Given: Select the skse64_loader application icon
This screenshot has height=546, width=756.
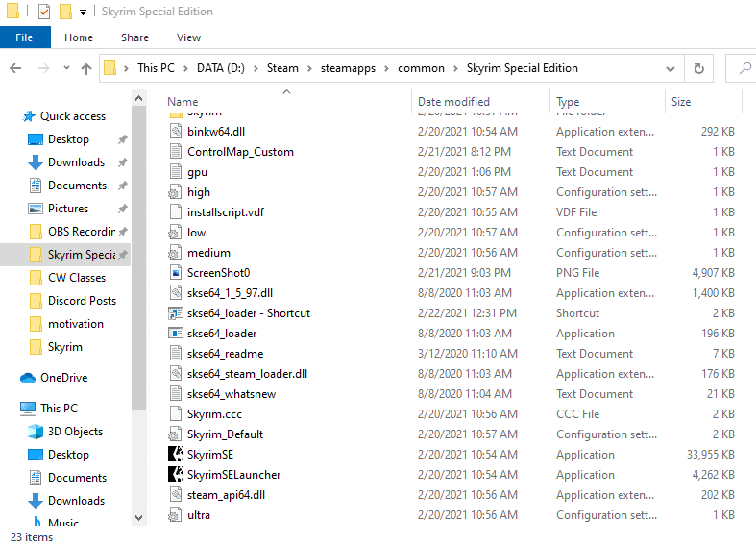Looking at the screenshot, I should coord(176,334).
